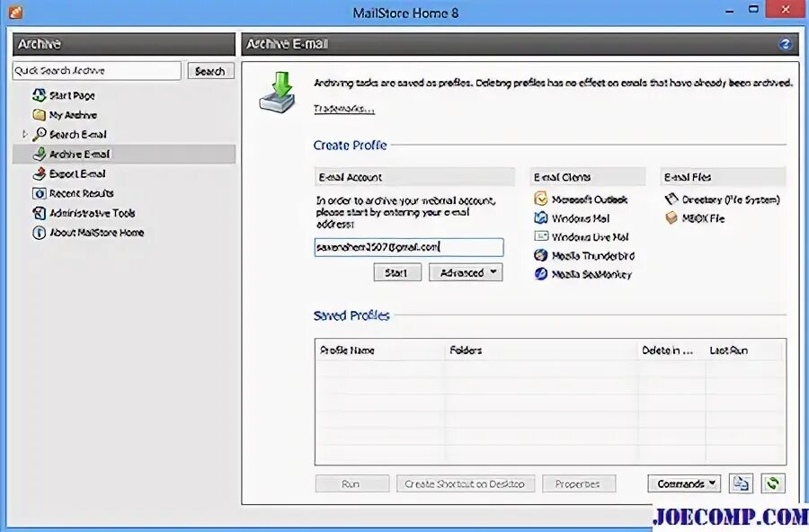The image size is (809, 532).
Task: Click the Last Run column header
Action: (743, 350)
